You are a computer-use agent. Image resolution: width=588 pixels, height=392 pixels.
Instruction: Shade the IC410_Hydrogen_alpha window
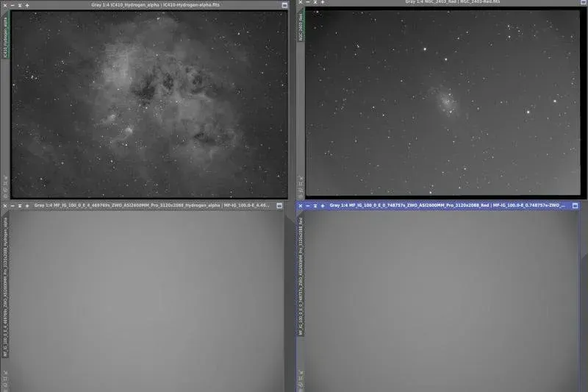pyautogui.click(x=20, y=5)
